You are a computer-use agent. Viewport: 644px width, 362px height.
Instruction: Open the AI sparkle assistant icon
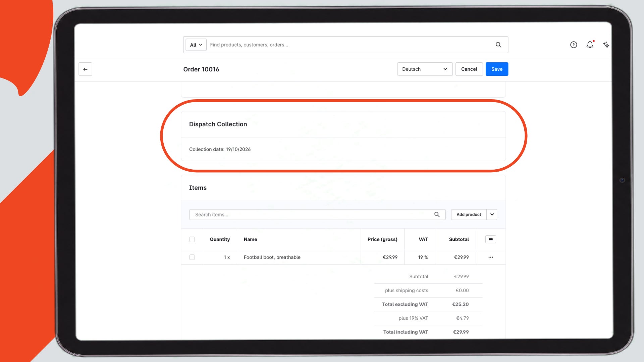coord(606,45)
